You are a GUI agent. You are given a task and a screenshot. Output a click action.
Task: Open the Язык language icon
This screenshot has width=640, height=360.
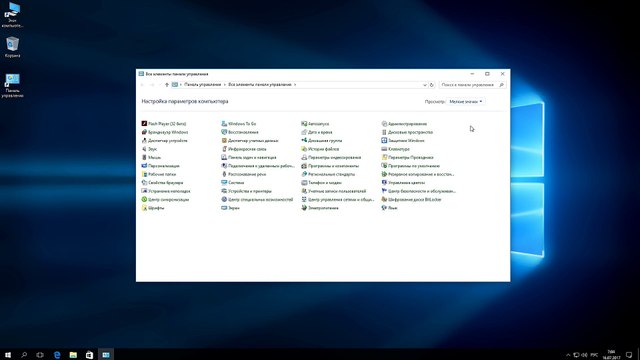[384, 208]
